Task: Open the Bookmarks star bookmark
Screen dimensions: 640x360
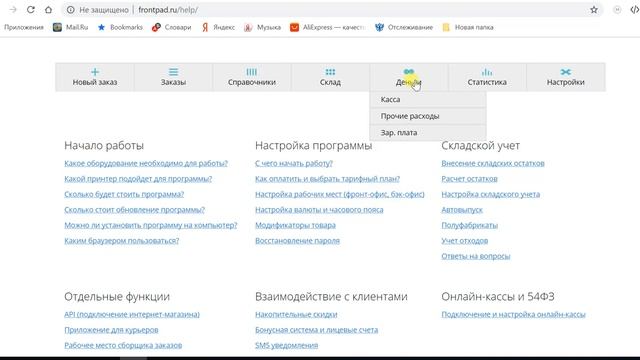Action: [120, 27]
